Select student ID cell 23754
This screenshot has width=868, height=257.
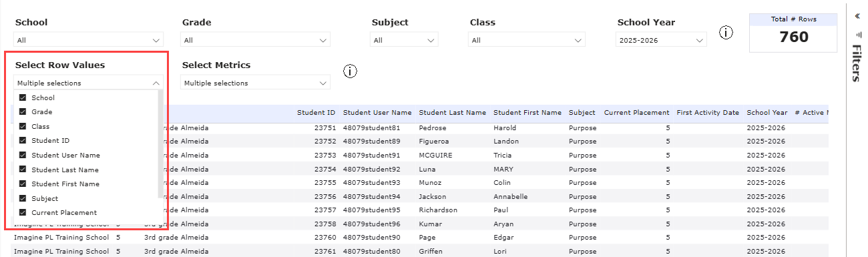(326, 170)
